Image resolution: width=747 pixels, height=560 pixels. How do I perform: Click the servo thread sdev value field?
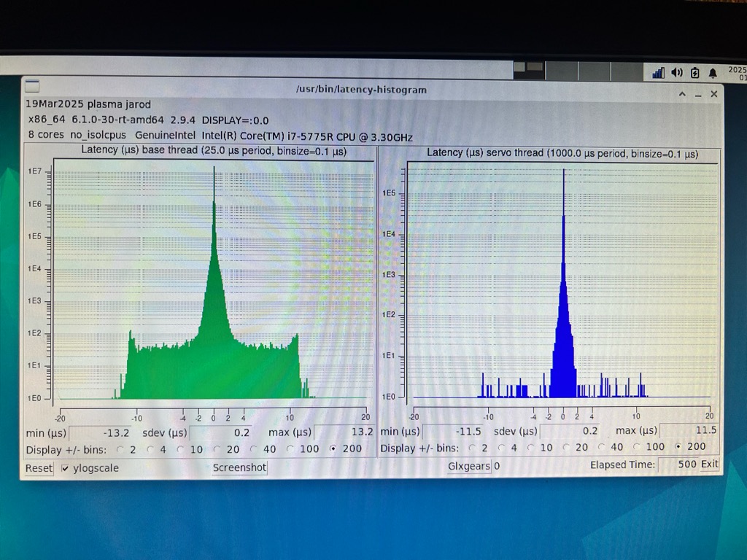pyautogui.click(x=569, y=431)
